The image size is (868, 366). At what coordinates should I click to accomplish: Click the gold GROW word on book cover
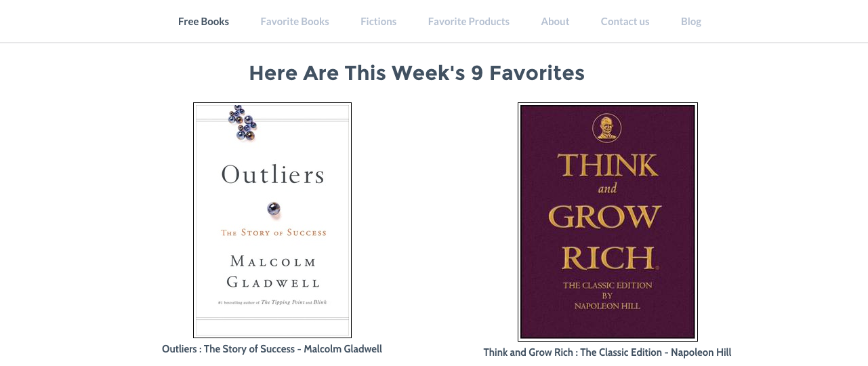click(604, 217)
